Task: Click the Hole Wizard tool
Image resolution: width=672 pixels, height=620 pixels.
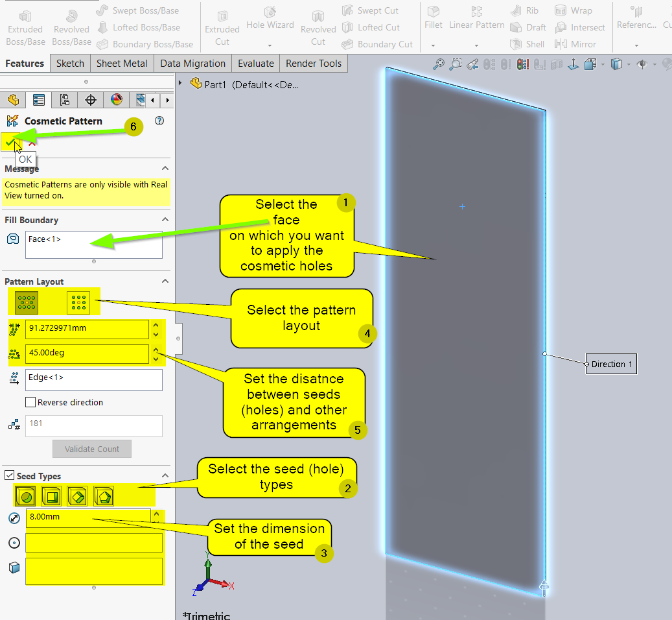Action: (x=270, y=18)
